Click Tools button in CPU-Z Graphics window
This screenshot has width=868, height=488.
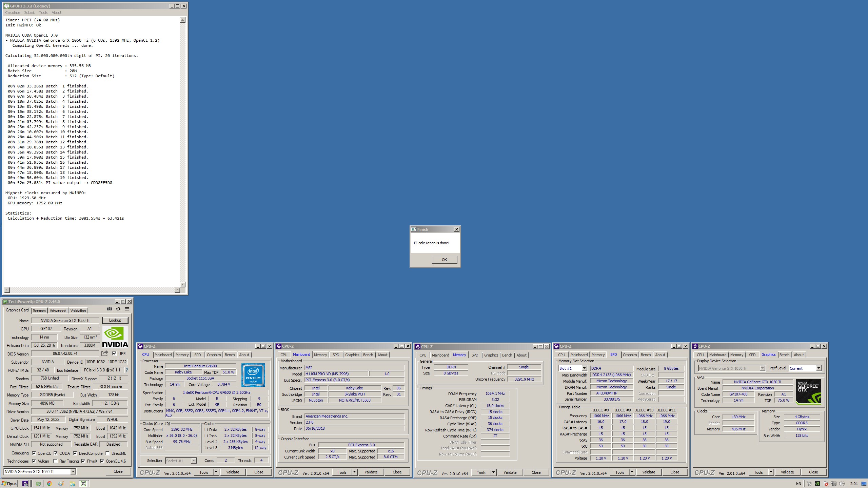[x=758, y=472]
